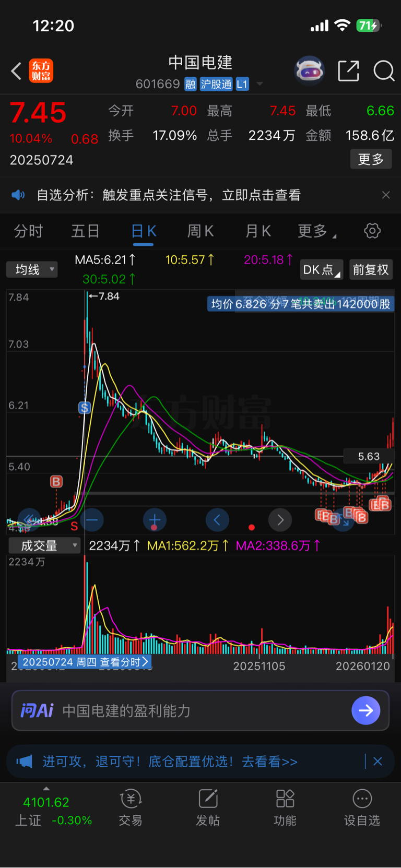Image resolution: width=401 pixels, height=868 pixels.
Task: Move chart left with arrow button
Action: pyautogui.click(x=217, y=520)
